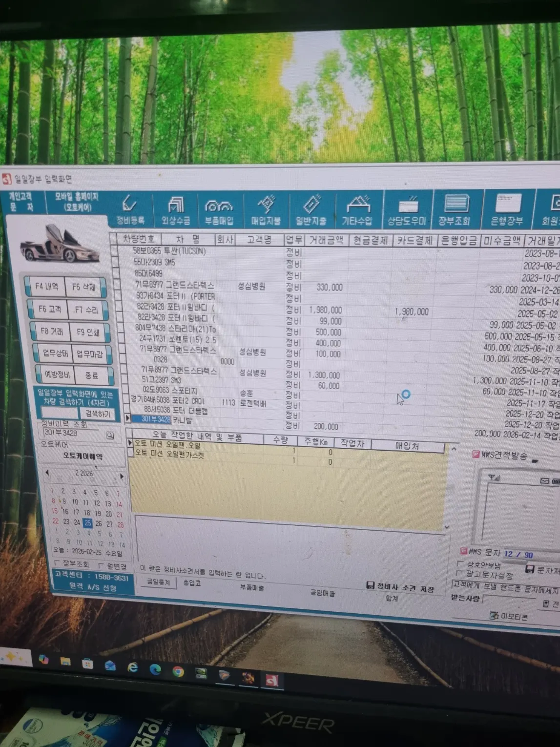Click the 문자저장 disk icon
Viewport: 560px width, 747px height.
(530, 569)
